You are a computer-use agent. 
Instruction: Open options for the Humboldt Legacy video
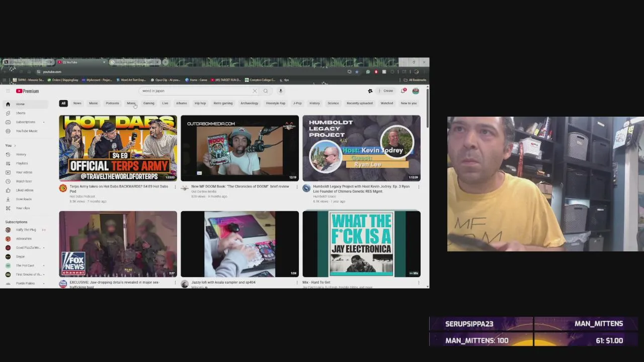coord(419,187)
